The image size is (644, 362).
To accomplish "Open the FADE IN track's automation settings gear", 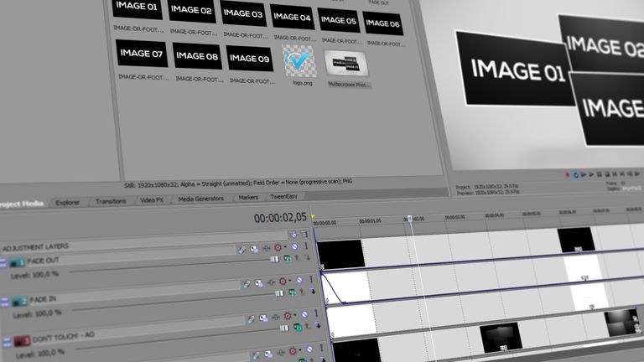I will click(283, 282).
